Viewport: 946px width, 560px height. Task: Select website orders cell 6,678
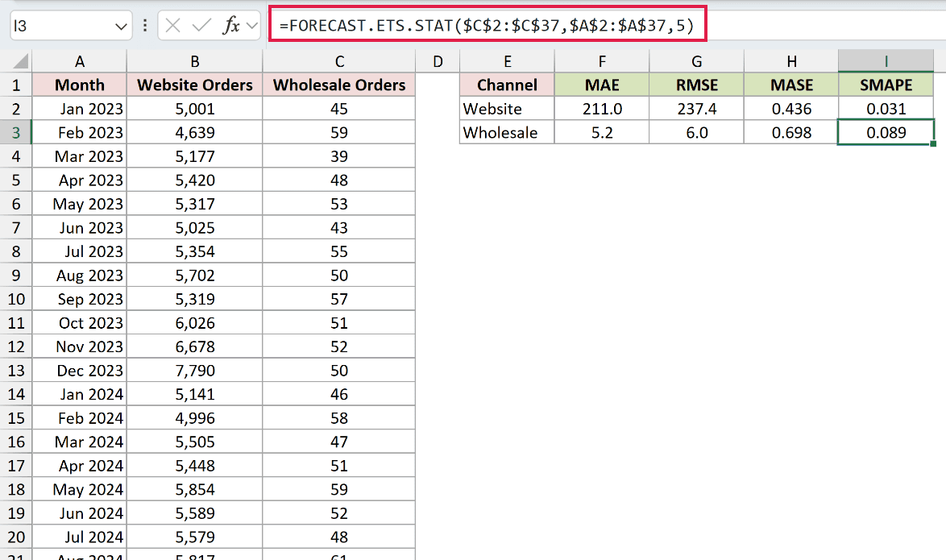click(195, 347)
